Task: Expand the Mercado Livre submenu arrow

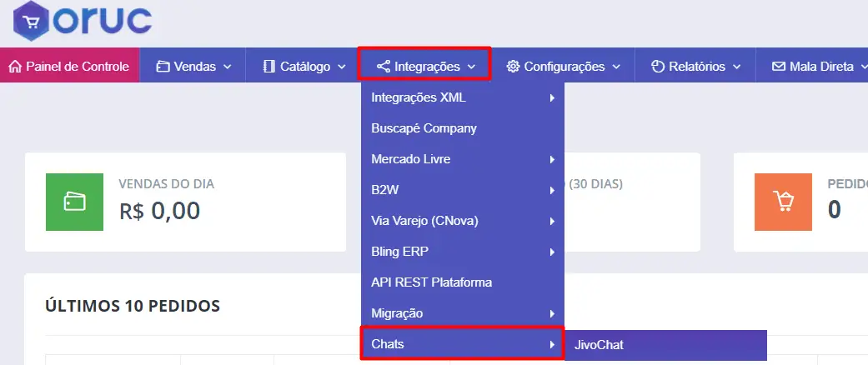Action: click(x=552, y=159)
